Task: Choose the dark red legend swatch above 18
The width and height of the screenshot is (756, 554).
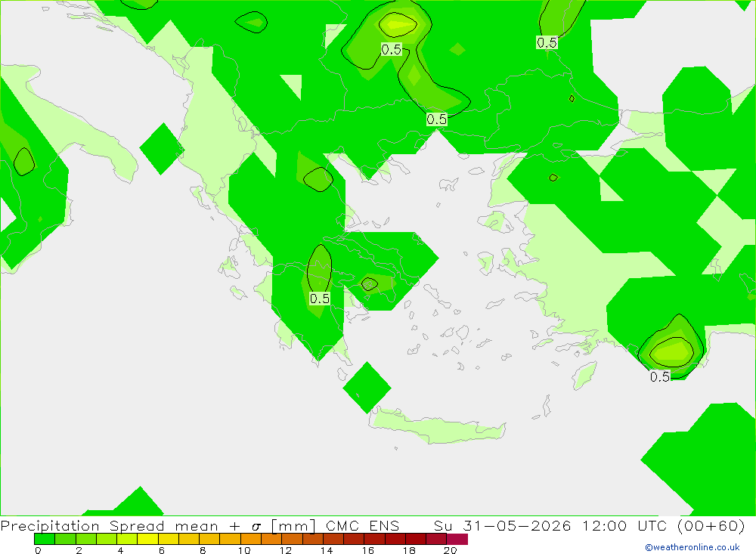Action: click(x=416, y=539)
